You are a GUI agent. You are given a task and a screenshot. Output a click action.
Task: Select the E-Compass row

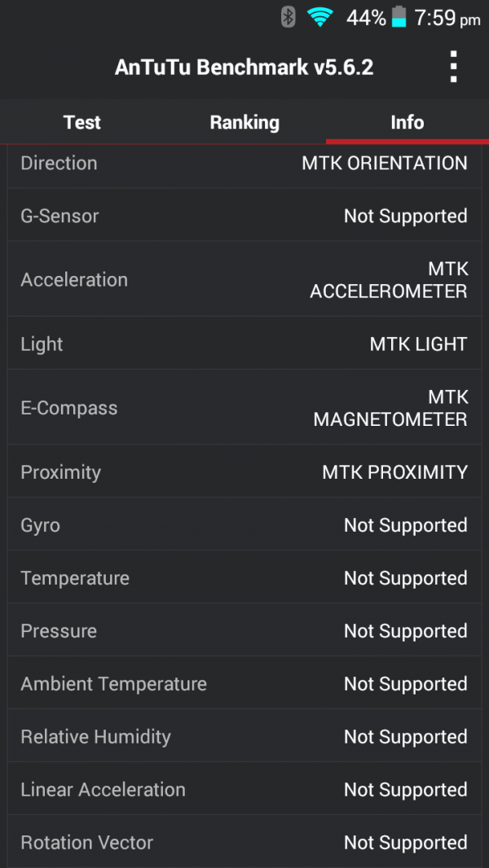click(x=244, y=408)
